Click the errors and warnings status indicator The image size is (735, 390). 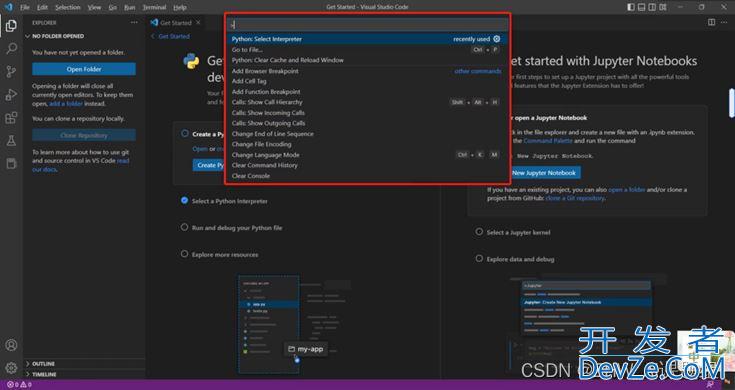click(19, 385)
